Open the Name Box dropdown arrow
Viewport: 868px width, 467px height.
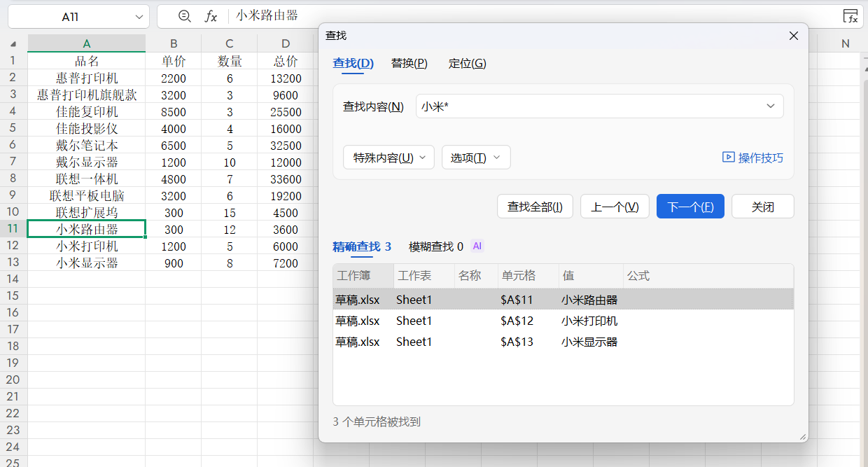click(138, 17)
